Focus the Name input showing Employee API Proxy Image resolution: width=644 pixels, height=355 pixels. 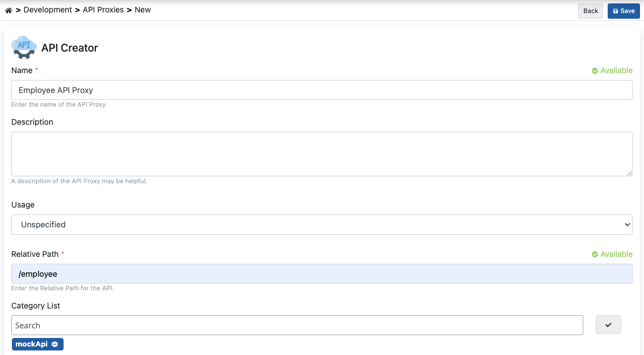pos(321,90)
